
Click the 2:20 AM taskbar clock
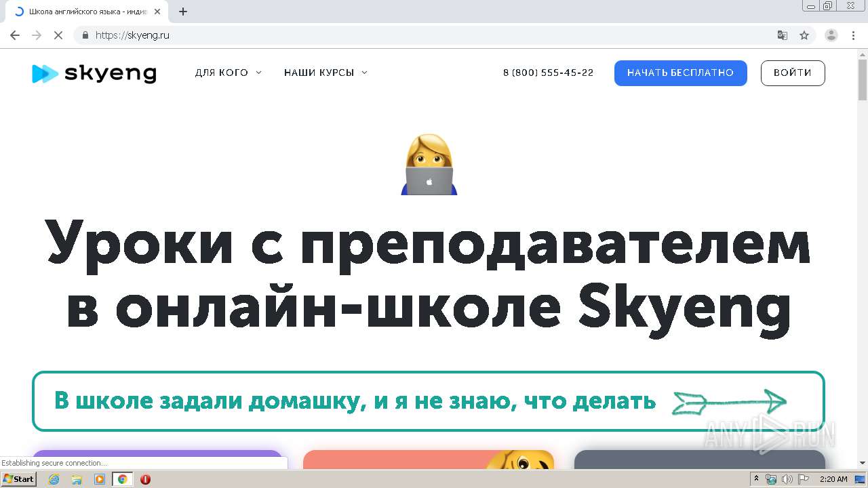[x=833, y=479]
